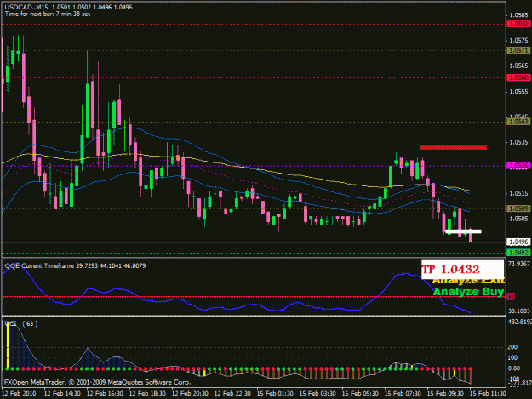The image size is (532, 399).
Task: Click the '12 Feb 18:30' time axis label
Action: pos(147,394)
